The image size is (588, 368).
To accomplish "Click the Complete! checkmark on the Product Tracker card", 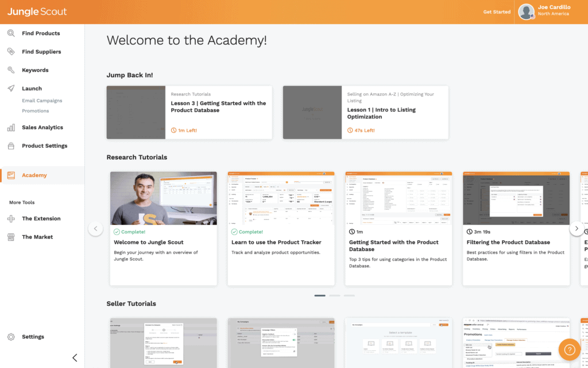I will [x=234, y=232].
